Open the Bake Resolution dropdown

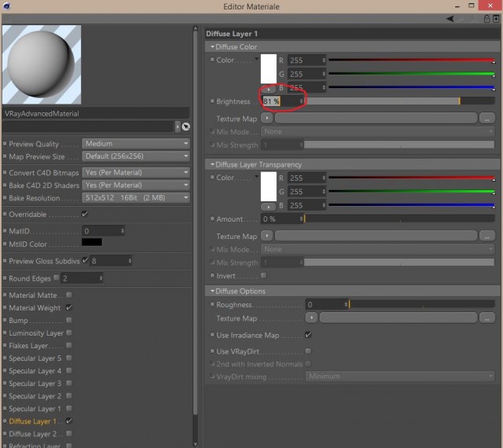[x=136, y=198]
